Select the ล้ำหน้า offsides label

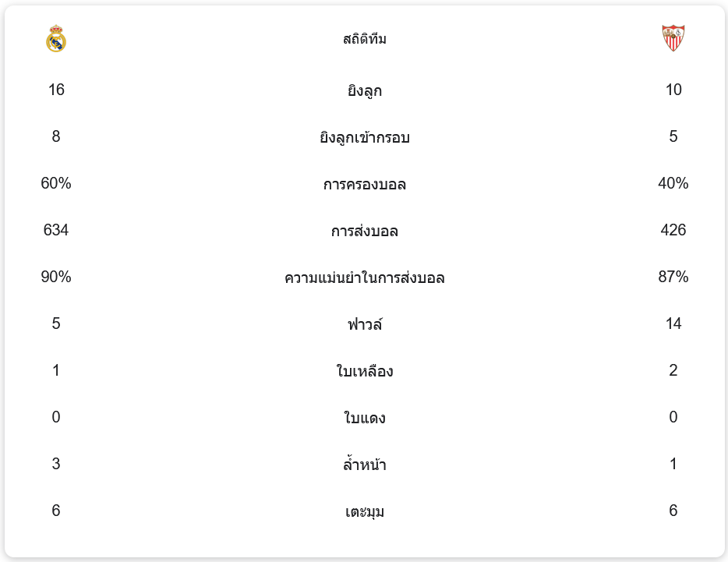point(364,465)
